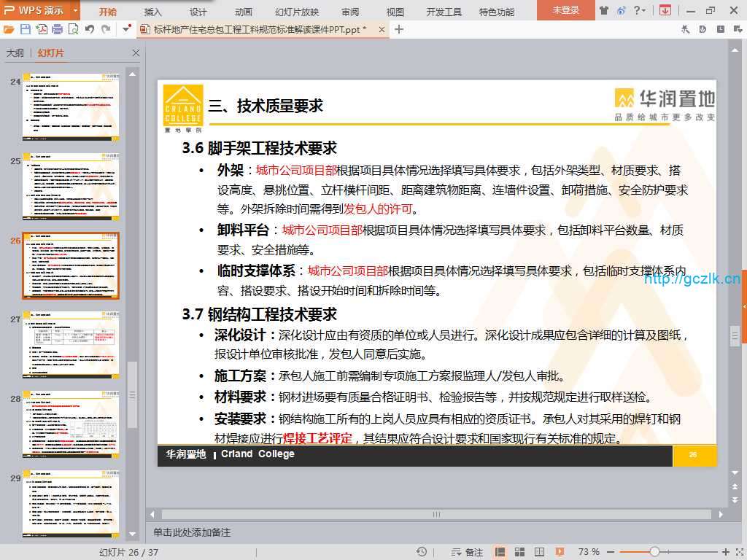
Task: Click the fit-to-window icon in status bar
Action: point(738,552)
